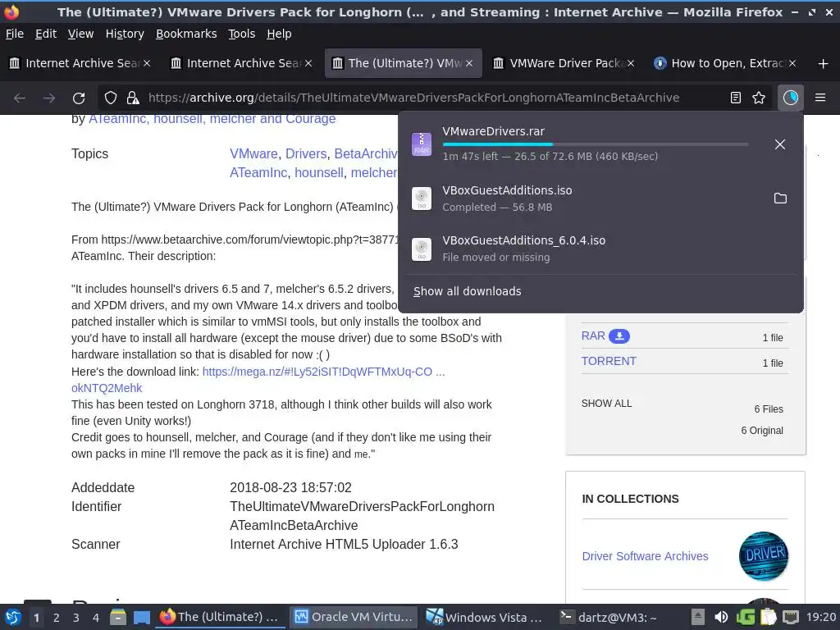Click the VMwareDrivers.rar download progress bar
Viewport: 840px width, 630px height.
pyautogui.click(x=596, y=144)
